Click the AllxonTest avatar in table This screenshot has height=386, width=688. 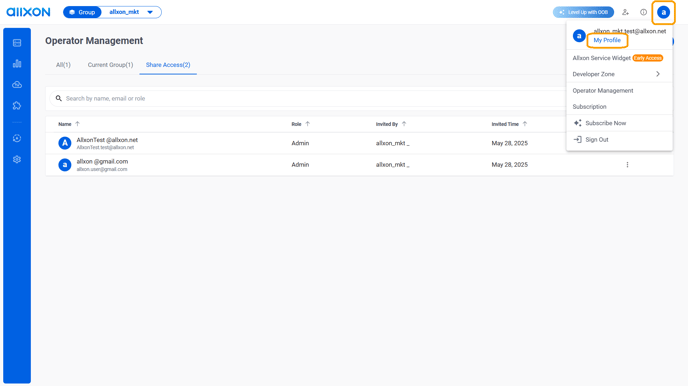pyautogui.click(x=65, y=143)
